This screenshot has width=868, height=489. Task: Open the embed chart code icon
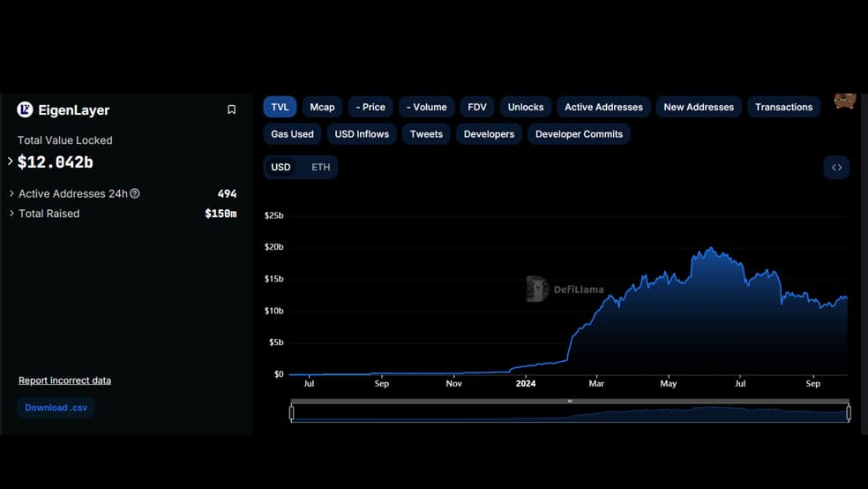pyautogui.click(x=836, y=167)
